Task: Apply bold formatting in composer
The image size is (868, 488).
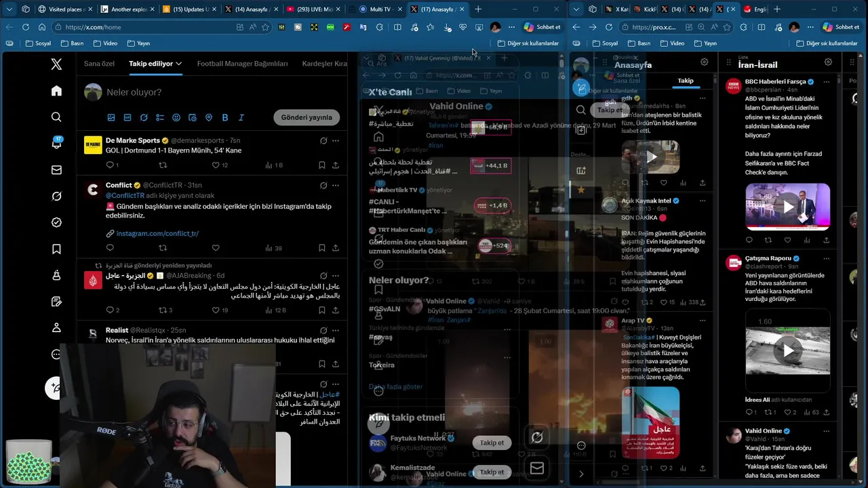Action: click(225, 117)
